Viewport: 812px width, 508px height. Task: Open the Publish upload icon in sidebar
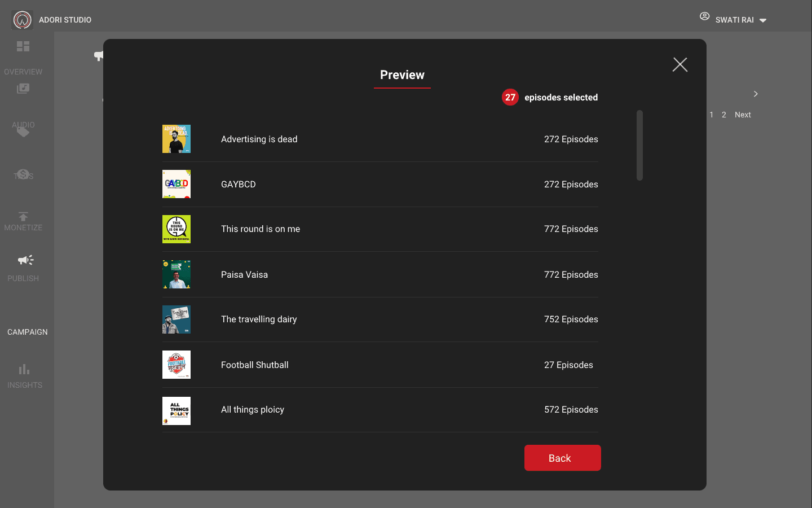pos(23,217)
